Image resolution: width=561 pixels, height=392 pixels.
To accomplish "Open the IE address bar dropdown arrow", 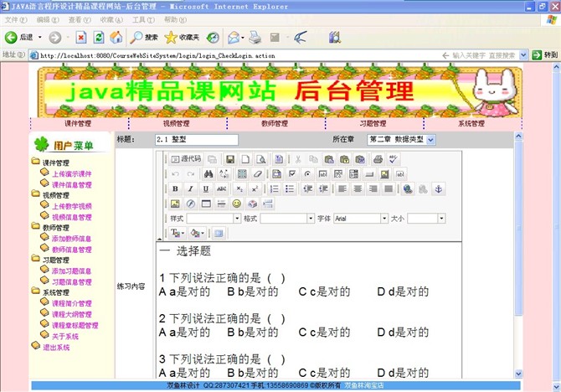I will (523, 55).
